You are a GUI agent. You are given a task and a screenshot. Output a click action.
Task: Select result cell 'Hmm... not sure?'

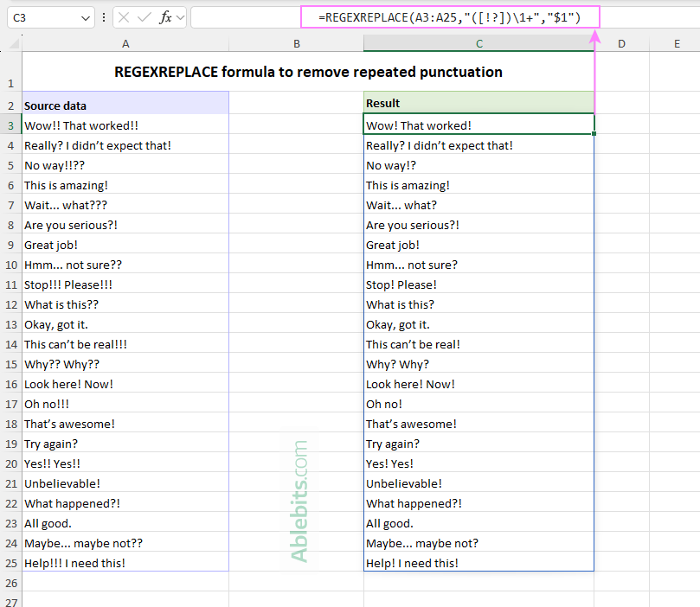[479, 265]
